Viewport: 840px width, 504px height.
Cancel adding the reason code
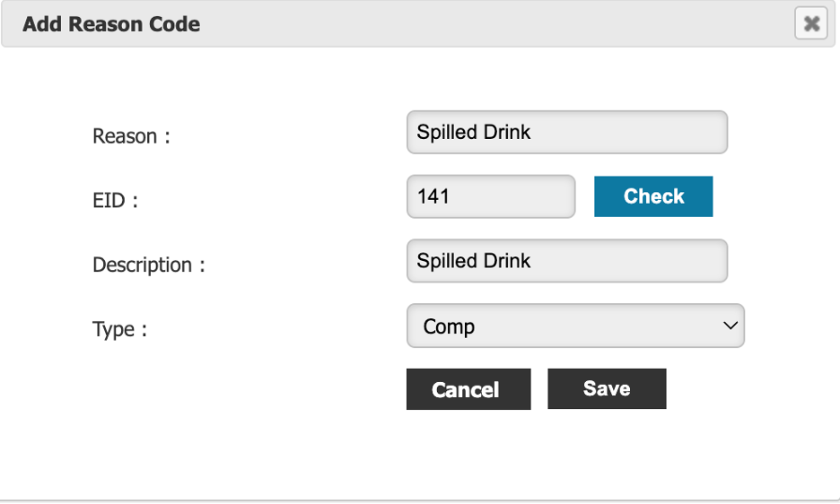pyautogui.click(x=468, y=389)
